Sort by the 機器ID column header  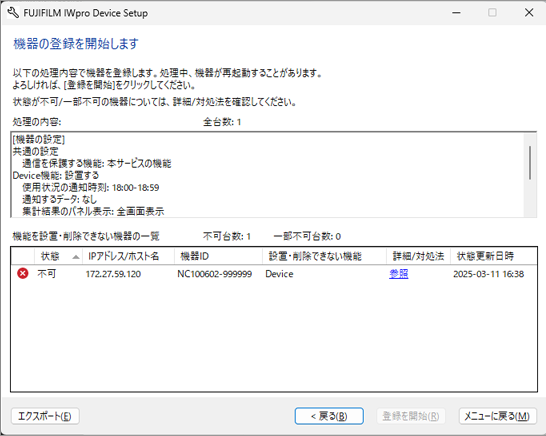[218, 256]
